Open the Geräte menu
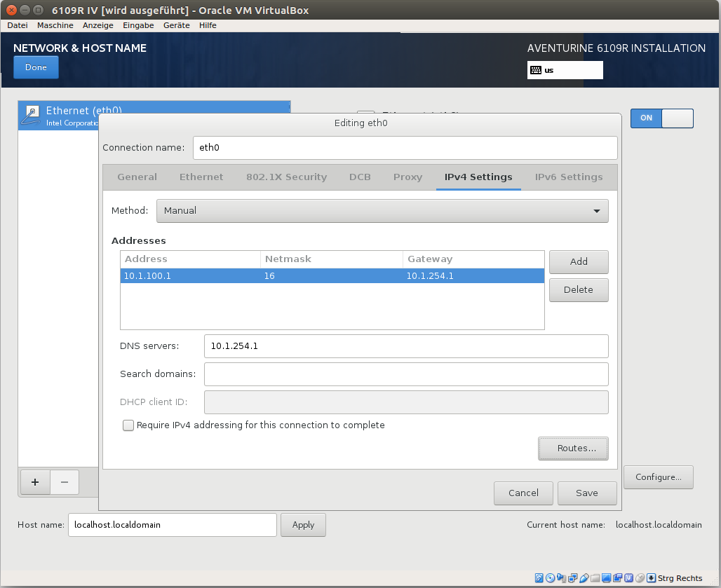721x588 pixels. (x=177, y=25)
